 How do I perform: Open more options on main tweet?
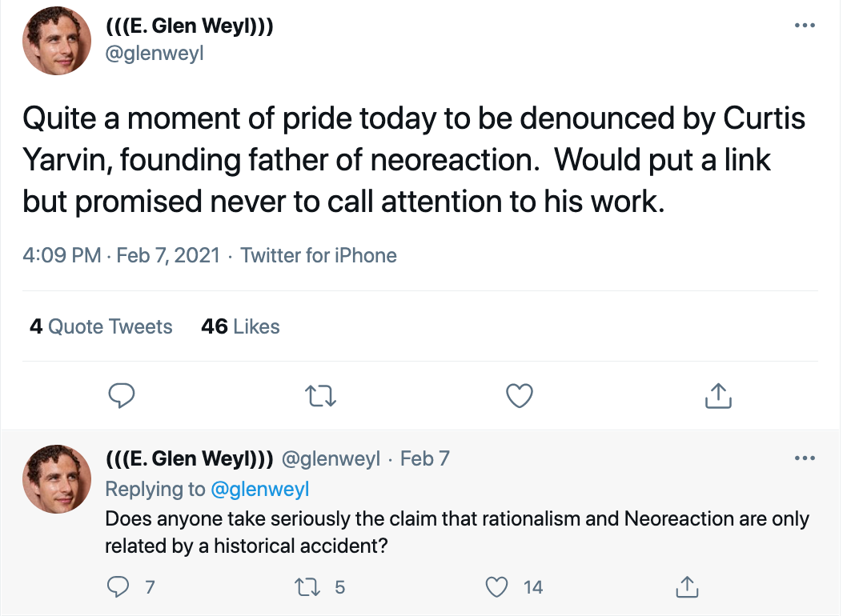coord(804,26)
